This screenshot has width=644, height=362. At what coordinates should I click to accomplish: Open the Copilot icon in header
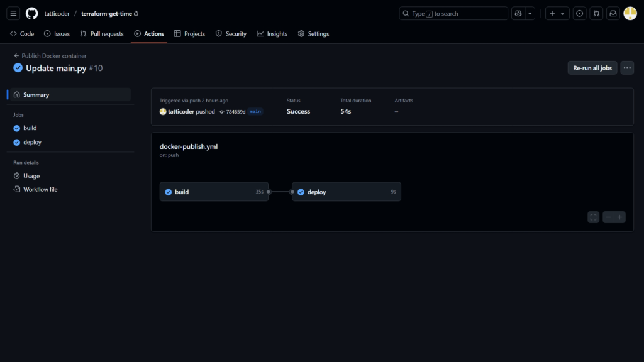[518, 13]
